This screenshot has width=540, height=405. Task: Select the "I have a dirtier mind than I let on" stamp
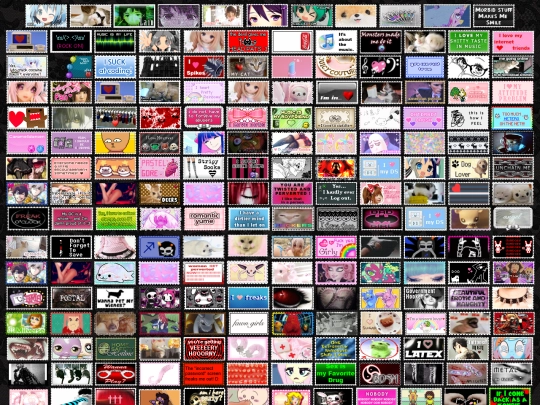pos(248,219)
